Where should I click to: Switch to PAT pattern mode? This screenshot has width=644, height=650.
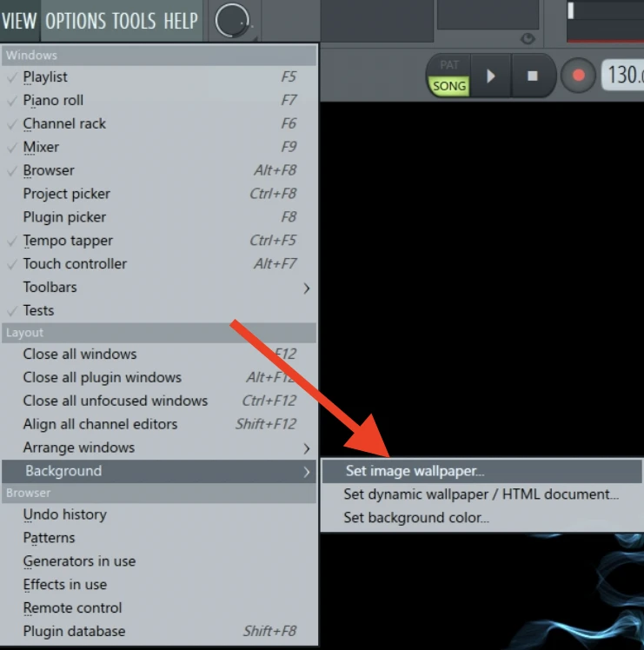[449, 65]
